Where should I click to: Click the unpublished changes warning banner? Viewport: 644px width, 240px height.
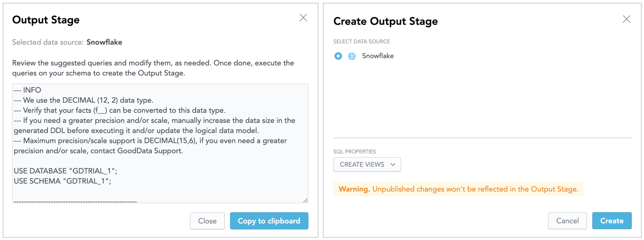click(458, 189)
